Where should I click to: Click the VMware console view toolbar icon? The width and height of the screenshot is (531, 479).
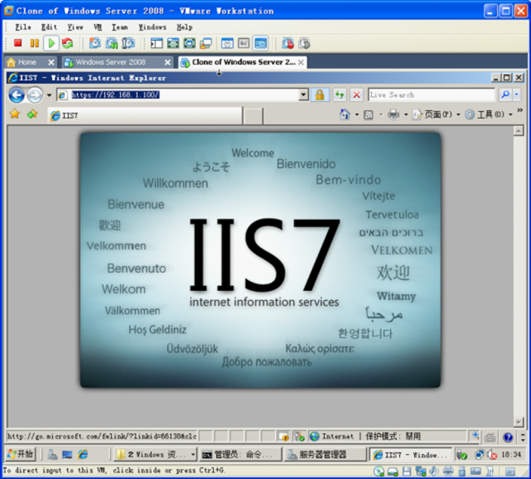pos(244,43)
